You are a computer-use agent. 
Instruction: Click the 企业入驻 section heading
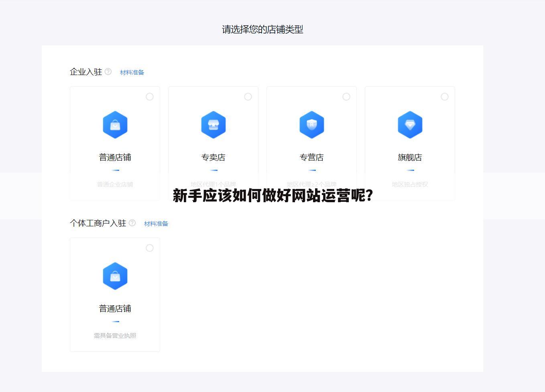click(86, 72)
